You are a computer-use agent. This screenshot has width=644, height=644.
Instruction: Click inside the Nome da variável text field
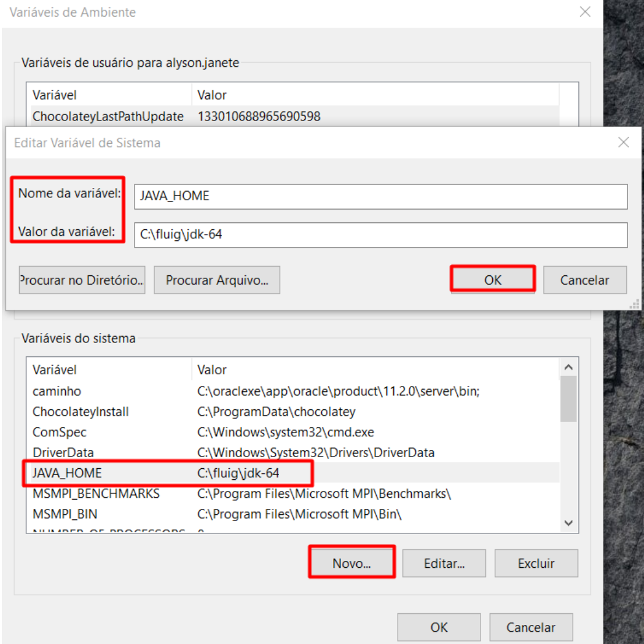[380, 197]
